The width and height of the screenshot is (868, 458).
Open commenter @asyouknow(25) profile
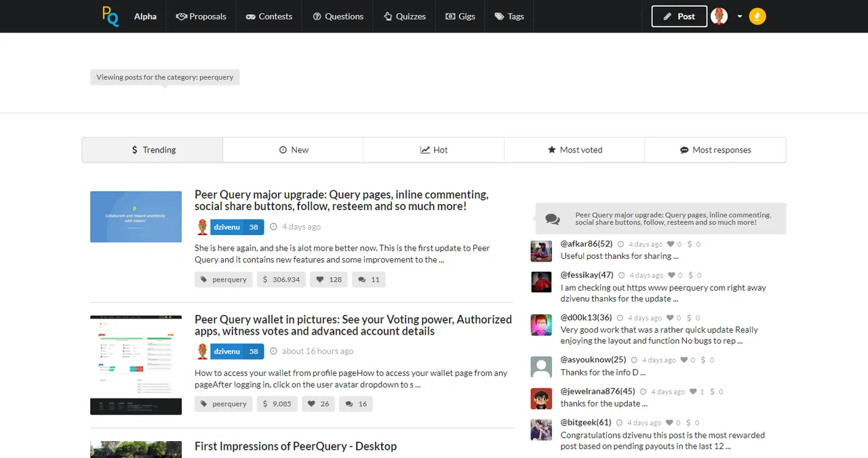pos(593,359)
